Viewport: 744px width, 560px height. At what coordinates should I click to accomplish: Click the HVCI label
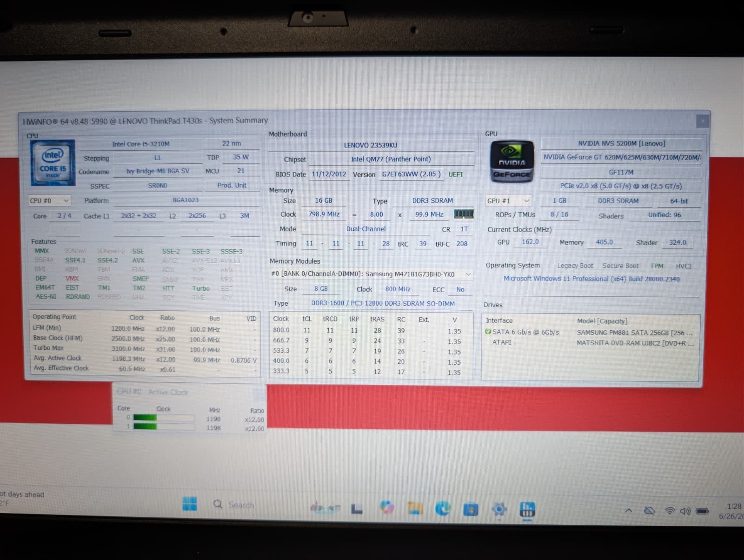coord(684,266)
